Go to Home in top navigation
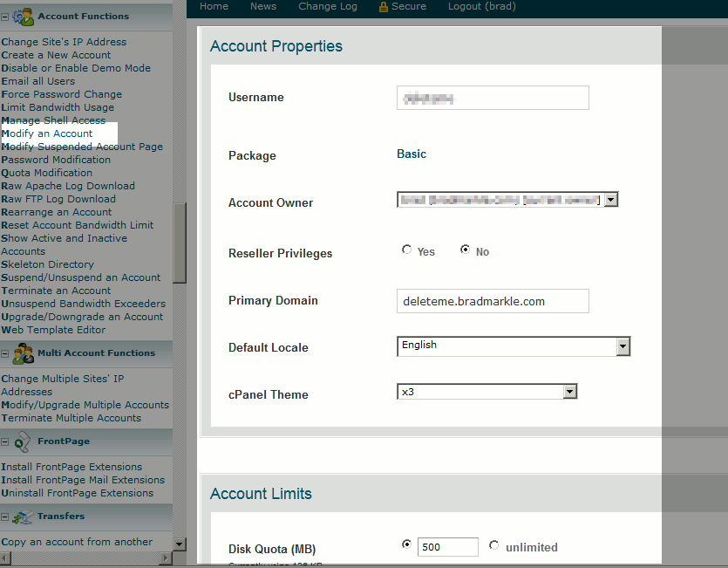This screenshot has width=728, height=568. 214,6
